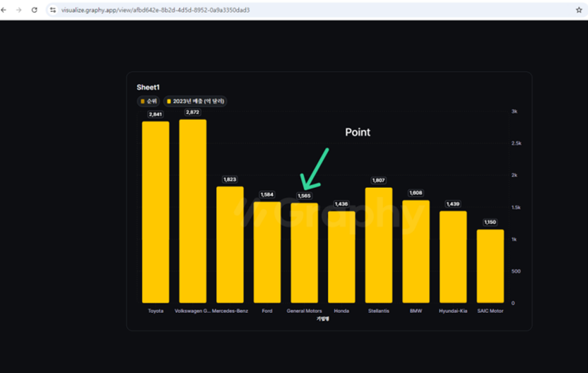Select the Toyota bar
588x373 pixels.
click(155, 212)
